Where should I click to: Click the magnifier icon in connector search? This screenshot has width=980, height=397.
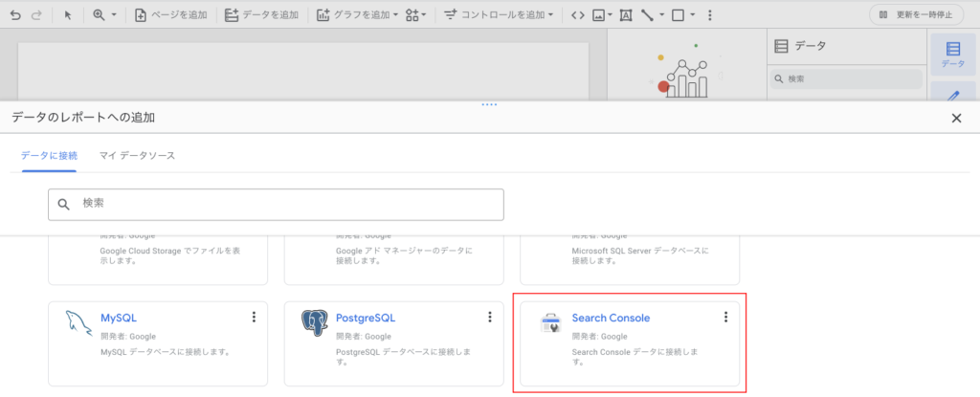tap(64, 205)
